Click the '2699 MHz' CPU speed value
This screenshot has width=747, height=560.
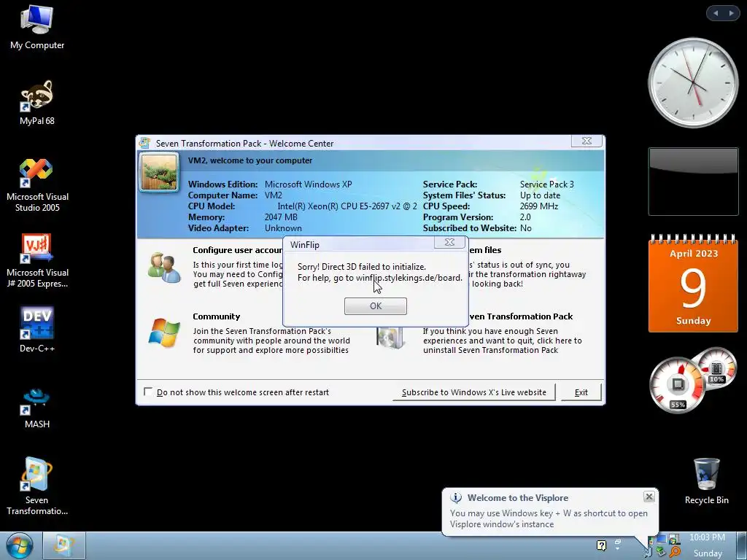coord(539,206)
